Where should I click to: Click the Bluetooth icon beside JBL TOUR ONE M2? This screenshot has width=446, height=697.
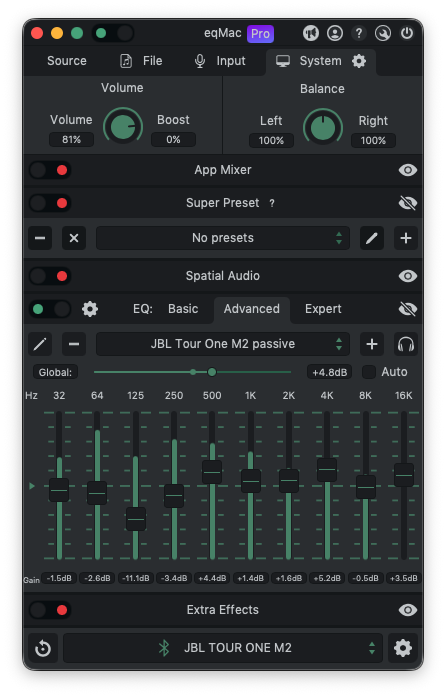point(164,649)
